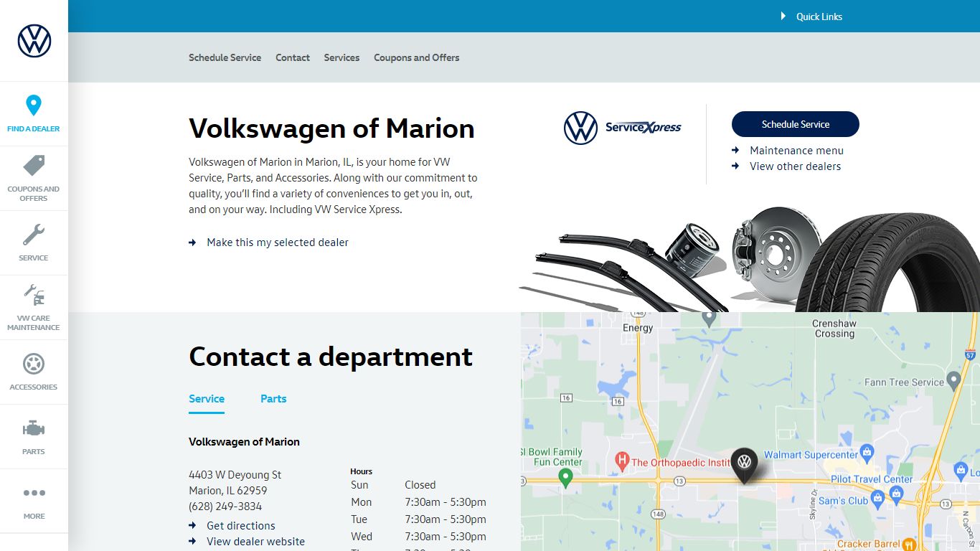Open Schedule Service nav item

225,57
